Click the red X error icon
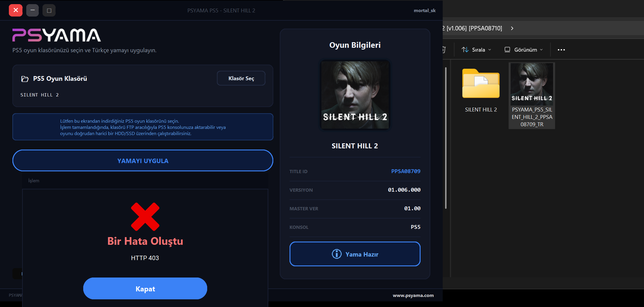The width and height of the screenshot is (644, 307). coord(145,217)
